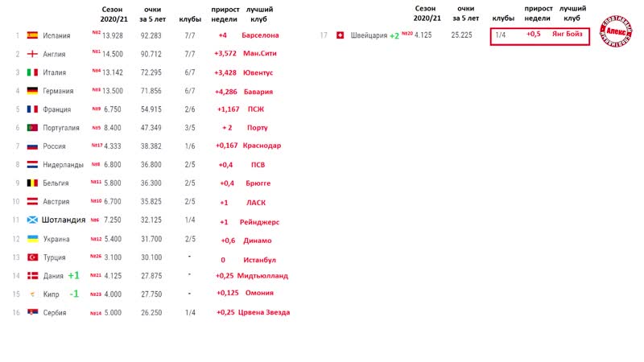Open the Црвена Звезда club link
Screen dimensions: 644x362
point(262,312)
